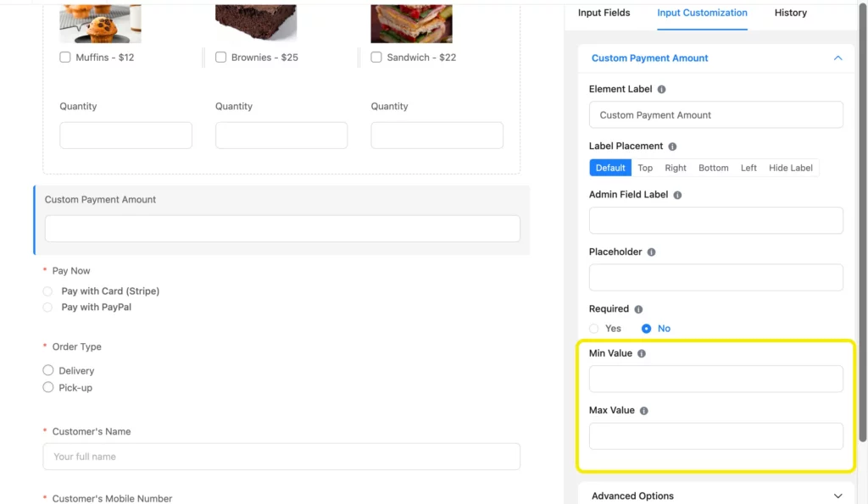Click the settings panel vertical scrollbar
The image size is (868, 504).
click(x=862, y=221)
